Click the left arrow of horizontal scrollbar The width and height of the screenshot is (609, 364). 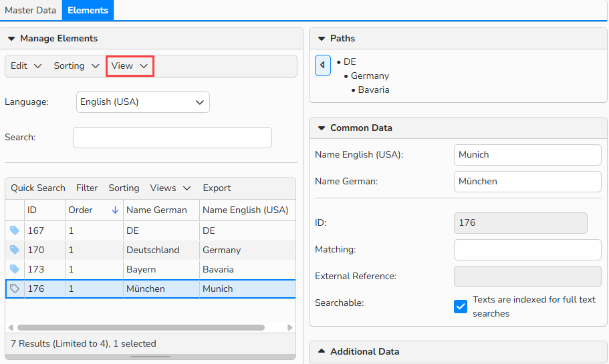tap(11, 327)
